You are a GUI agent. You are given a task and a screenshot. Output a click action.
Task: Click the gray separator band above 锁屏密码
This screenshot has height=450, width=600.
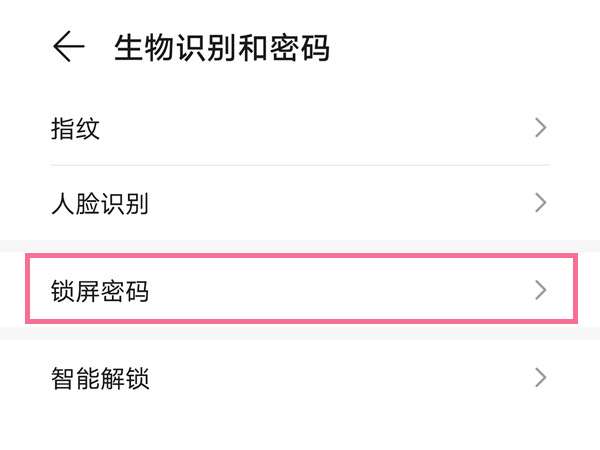pos(300,246)
